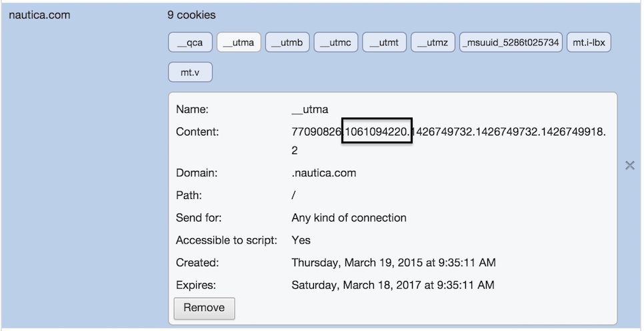
Task: Select the __qca cookie chip
Action: 190,42
